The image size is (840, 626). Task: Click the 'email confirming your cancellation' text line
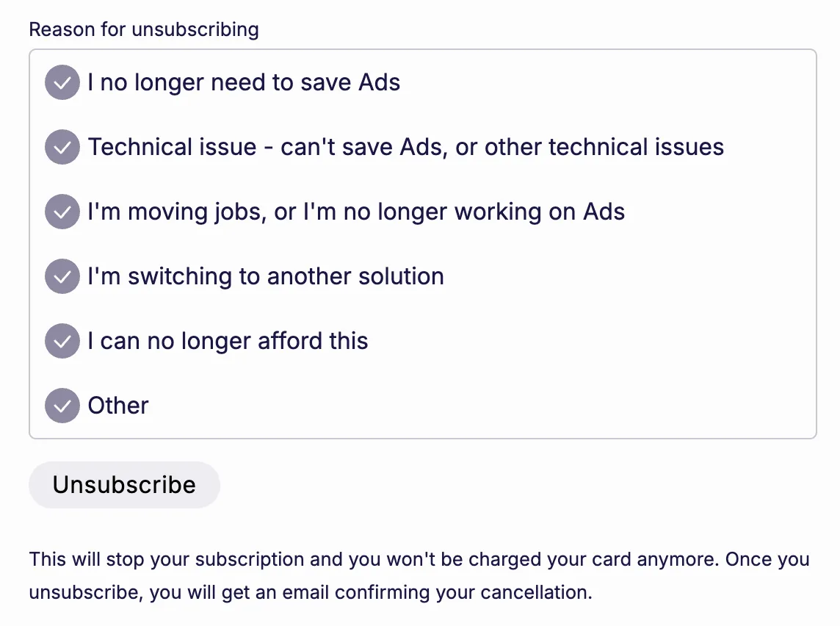click(411, 592)
